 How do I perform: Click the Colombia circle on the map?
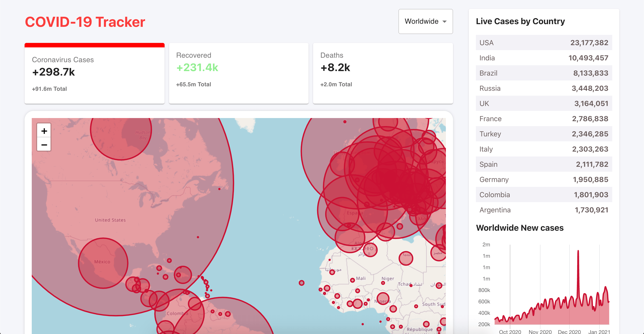coord(179,313)
